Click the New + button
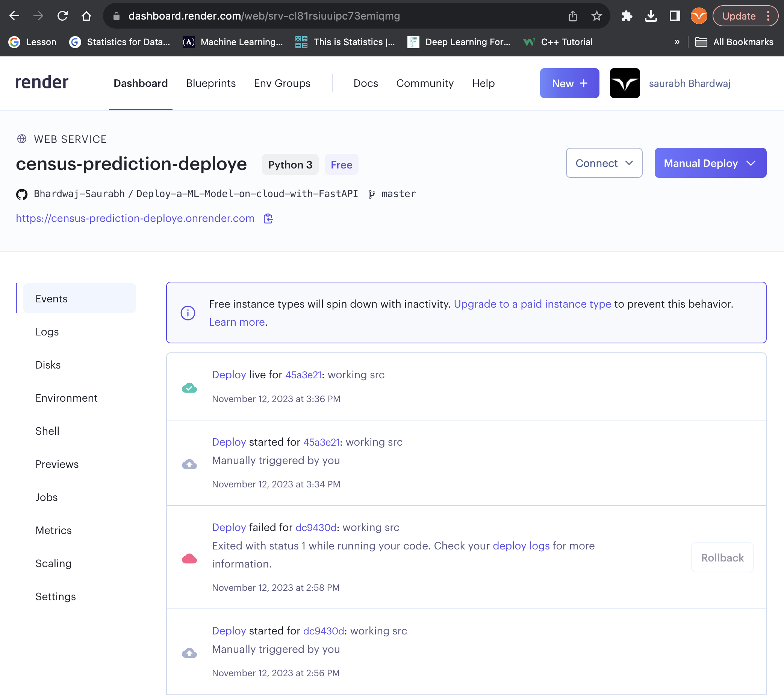 coord(569,83)
